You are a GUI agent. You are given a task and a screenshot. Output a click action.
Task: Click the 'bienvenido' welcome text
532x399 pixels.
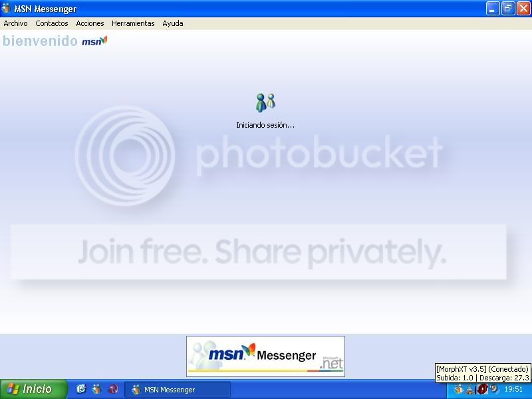40,41
